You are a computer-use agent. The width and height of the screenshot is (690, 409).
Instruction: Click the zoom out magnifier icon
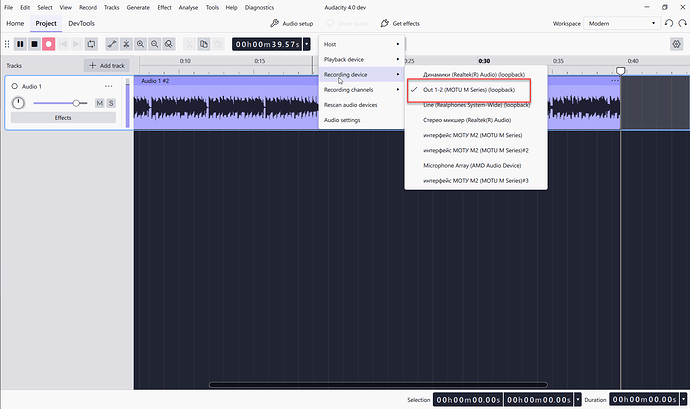[154, 44]
